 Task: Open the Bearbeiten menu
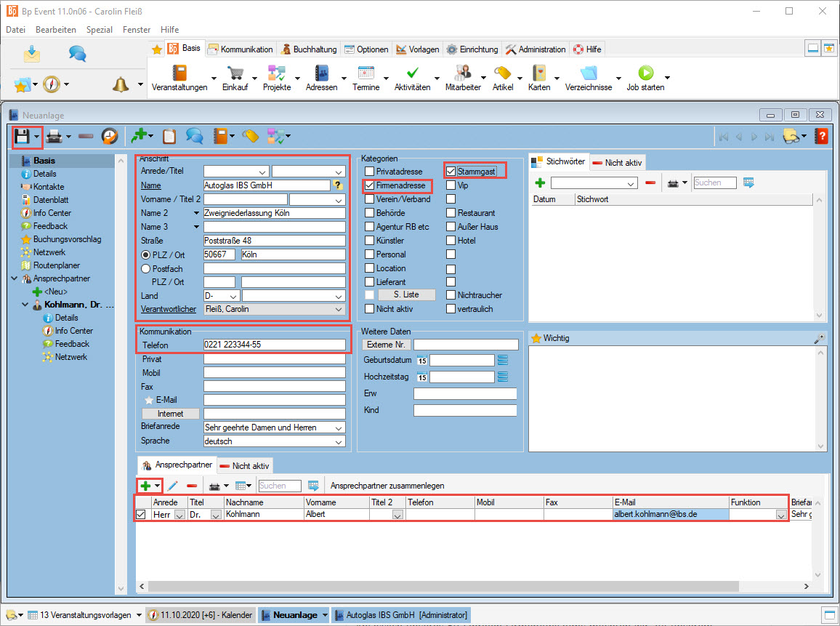[56, 30]
